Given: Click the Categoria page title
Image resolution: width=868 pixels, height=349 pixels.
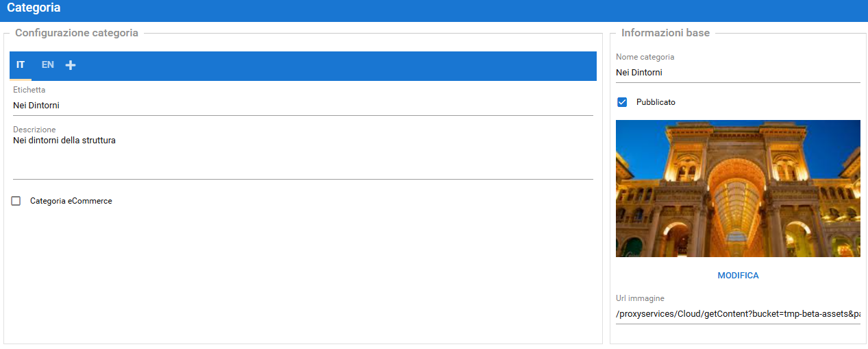Looking at the screenshot, I should [34, 8].
